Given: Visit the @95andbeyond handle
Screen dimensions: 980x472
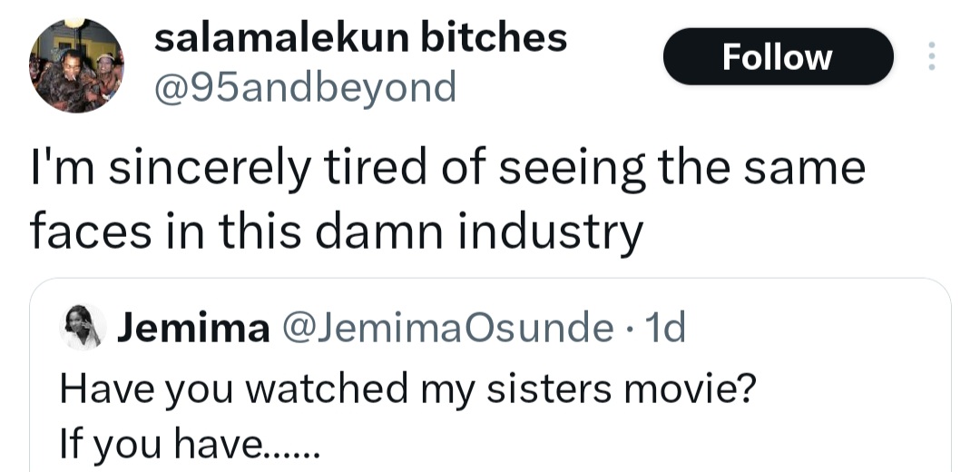Looking at the screenshot, I should pyautogui.click(x=306, y=88).
